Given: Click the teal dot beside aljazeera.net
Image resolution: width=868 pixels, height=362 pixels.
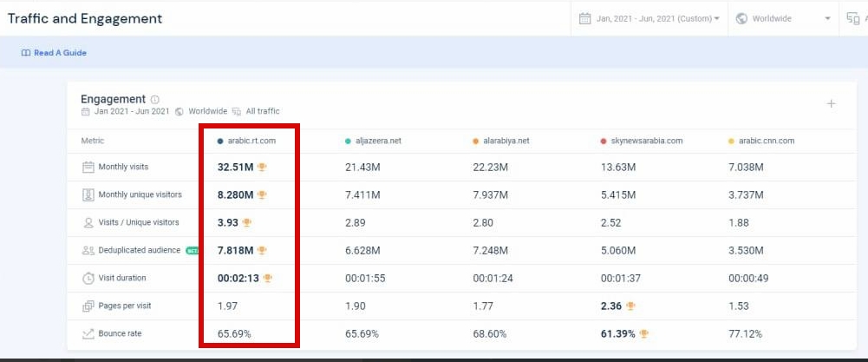Looking at the screenshot, I should coord(348,142).
